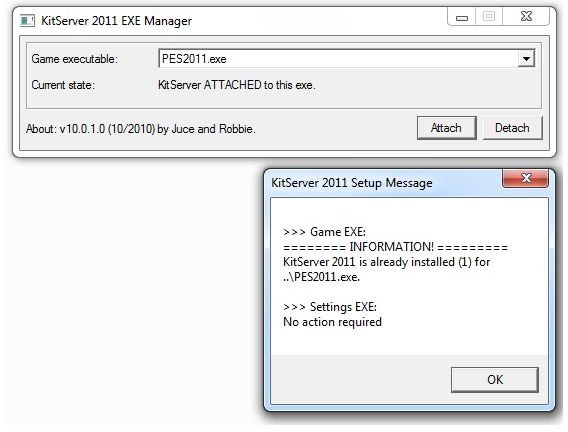Click the About v10.0.1.0 version text

tap(141, 129)
